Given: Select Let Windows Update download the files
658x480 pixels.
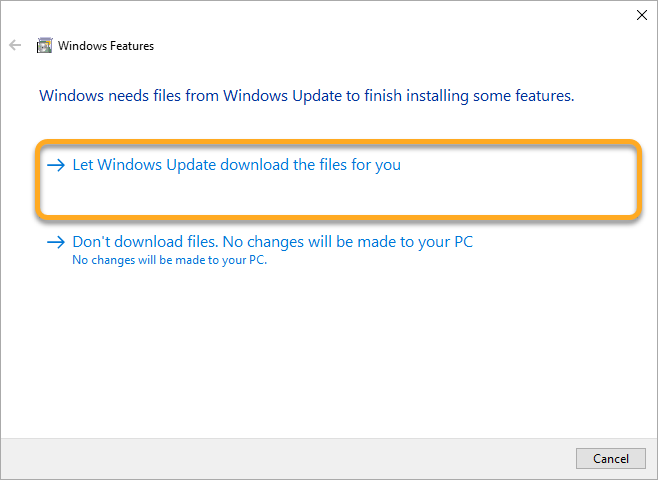Looking at the screenshot, I should pos(236,165).
